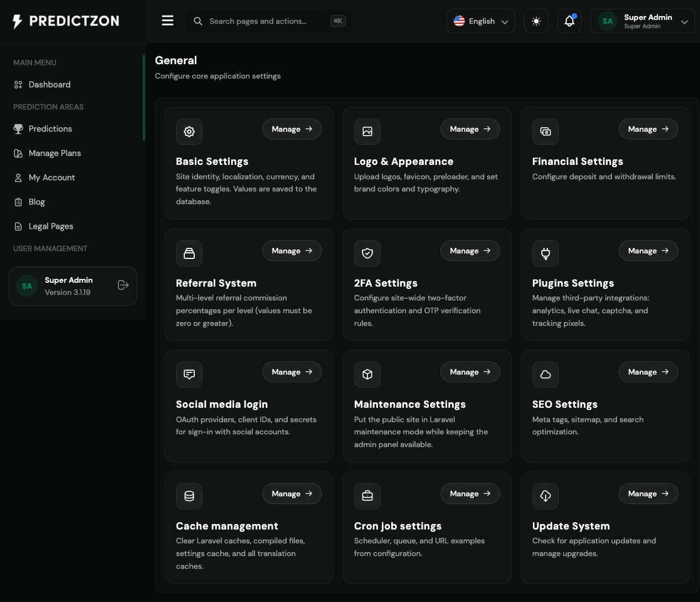
Task: Click the Referral System icon
Action: coord(189,253)
